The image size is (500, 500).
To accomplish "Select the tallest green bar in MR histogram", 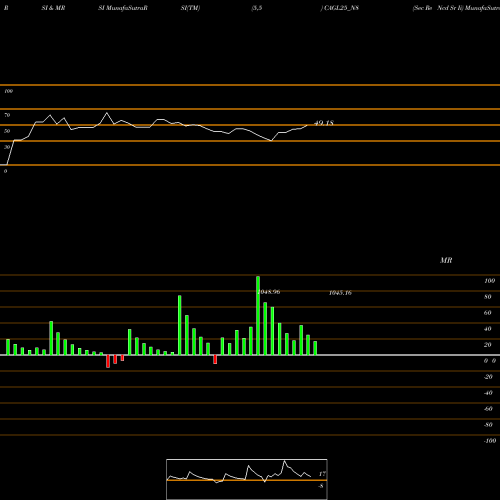I will [x=258, y=315].
